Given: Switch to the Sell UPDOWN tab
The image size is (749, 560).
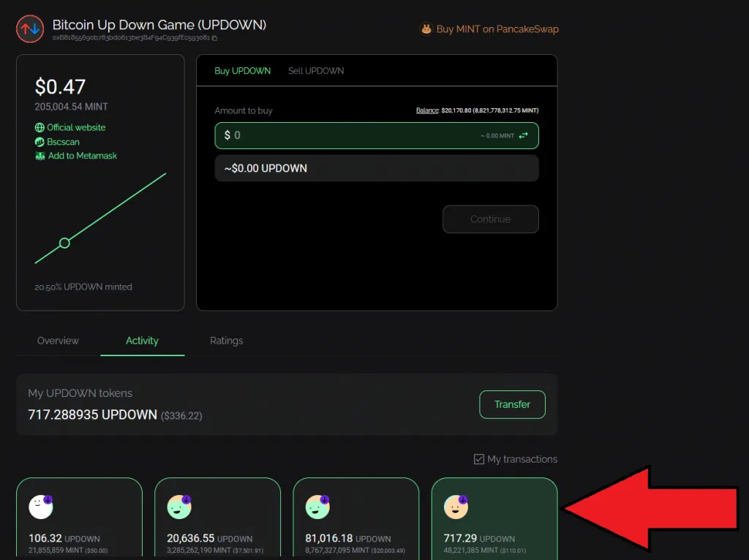Looking at the screenshot, I should tap(316, 71).
